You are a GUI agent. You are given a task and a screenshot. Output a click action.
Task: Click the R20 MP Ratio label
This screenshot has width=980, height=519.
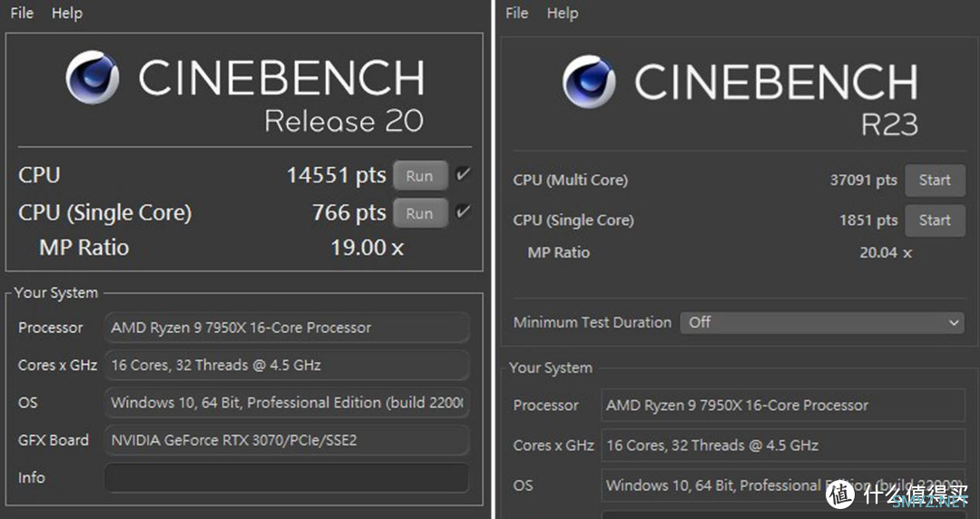point(84,248)
